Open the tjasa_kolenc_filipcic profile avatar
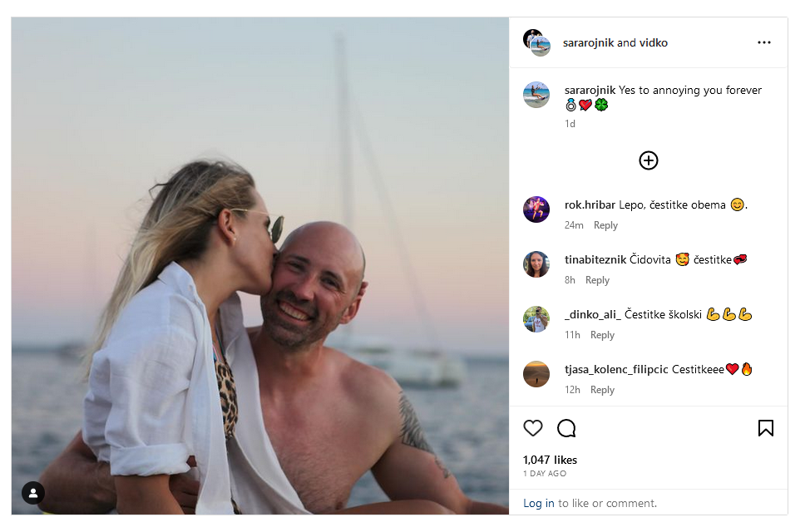This screenshot has width=810, height=532. (536, 374)
